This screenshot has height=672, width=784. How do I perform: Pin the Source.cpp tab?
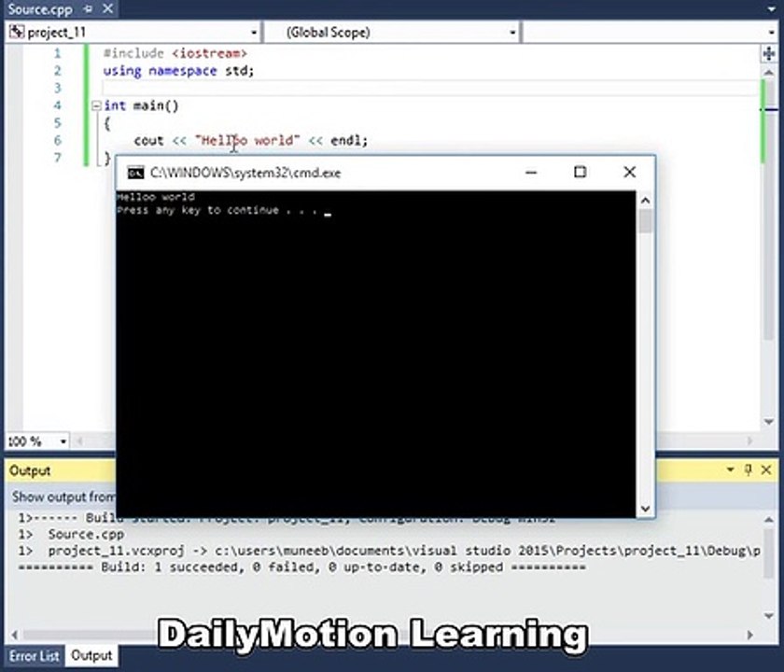point(89,8)
